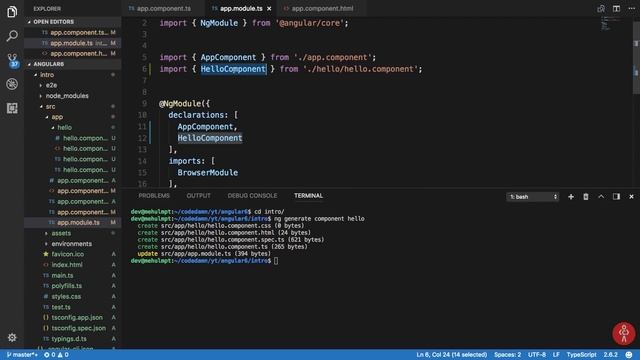Open the Manage gear menu

tap(12, 338)
